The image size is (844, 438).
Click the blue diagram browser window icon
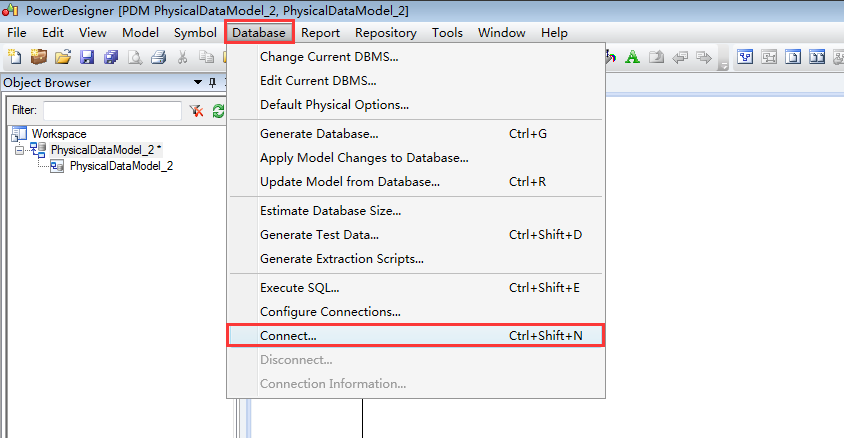point(745,56)
